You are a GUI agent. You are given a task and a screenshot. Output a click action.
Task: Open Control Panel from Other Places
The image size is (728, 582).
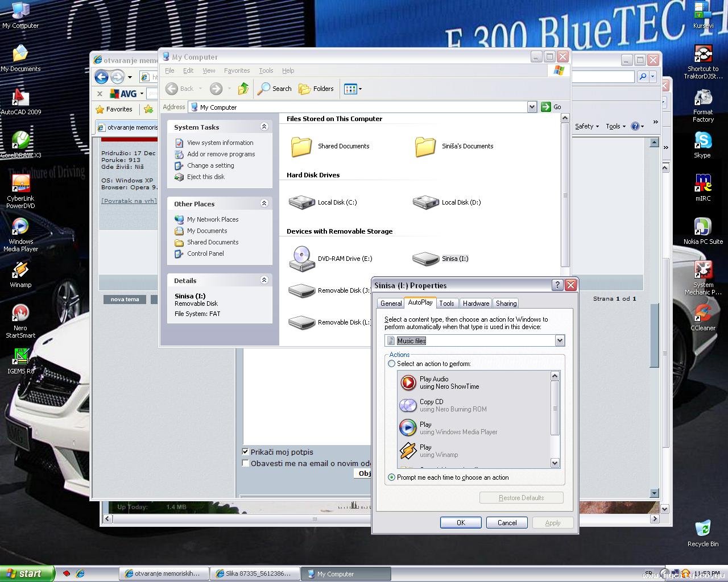pyautogui.click(x=205, y=253)
